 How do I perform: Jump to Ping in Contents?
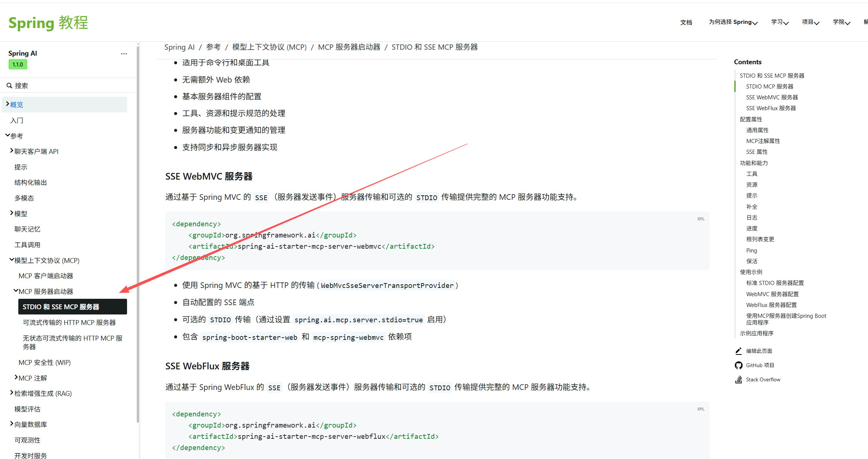tap(751, 250)
